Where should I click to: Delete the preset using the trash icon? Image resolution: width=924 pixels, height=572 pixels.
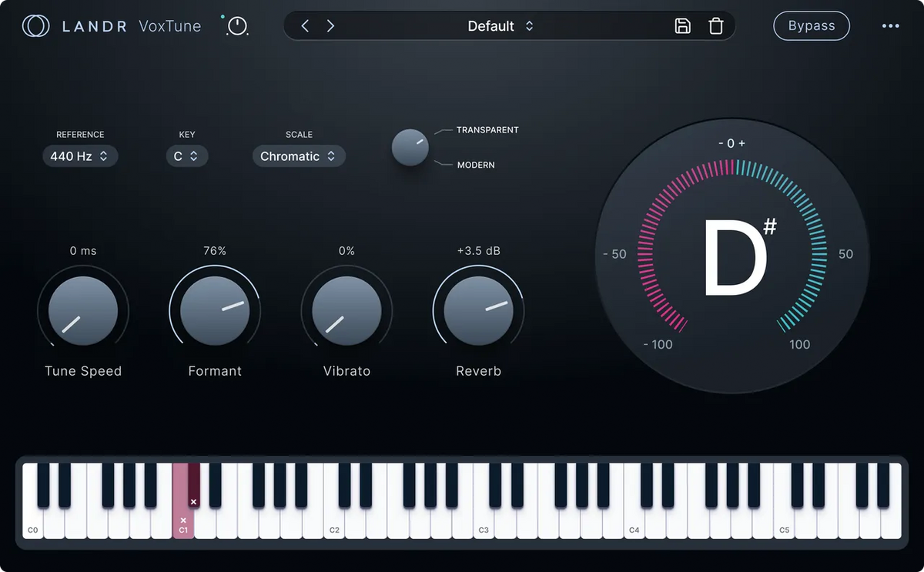715,25
